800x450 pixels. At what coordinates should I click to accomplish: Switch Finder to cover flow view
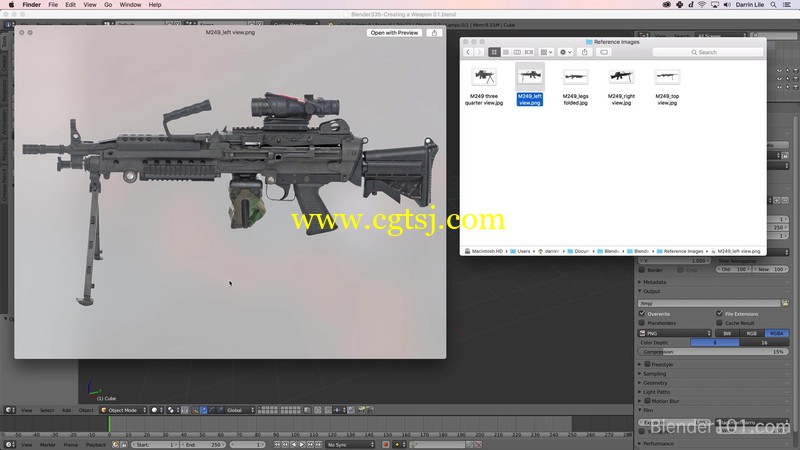(529, 52)
